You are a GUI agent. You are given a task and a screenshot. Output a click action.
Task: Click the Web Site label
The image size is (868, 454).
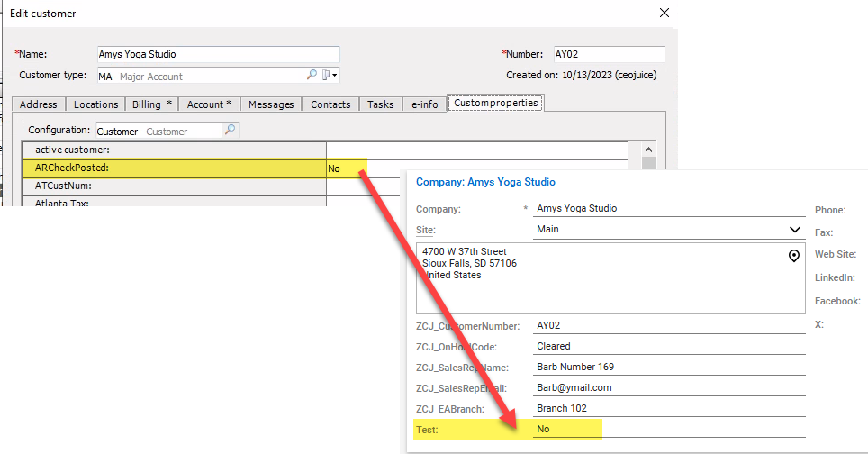pyautogui.click(x=835, y=255)
